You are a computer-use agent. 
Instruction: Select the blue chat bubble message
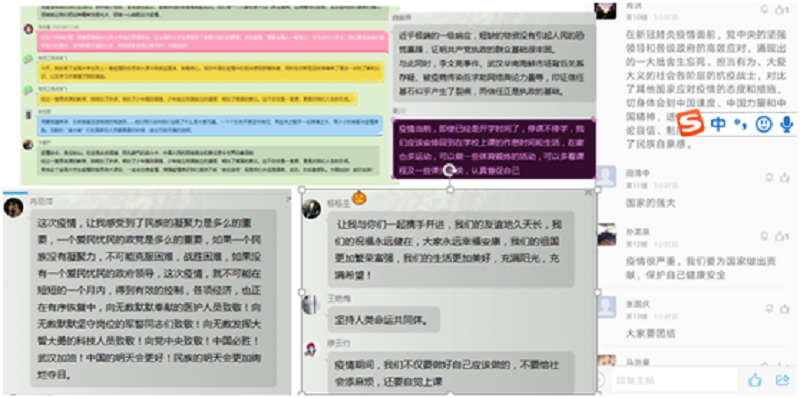click(210, 125)
